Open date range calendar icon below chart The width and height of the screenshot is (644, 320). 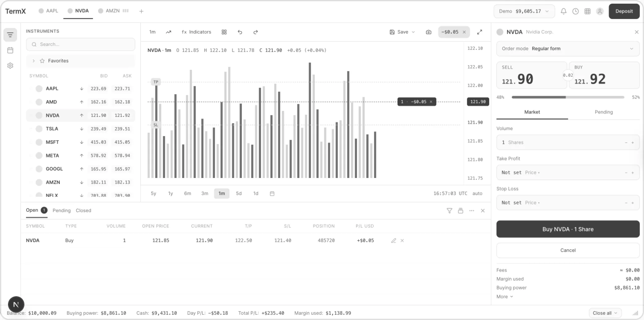272,193
